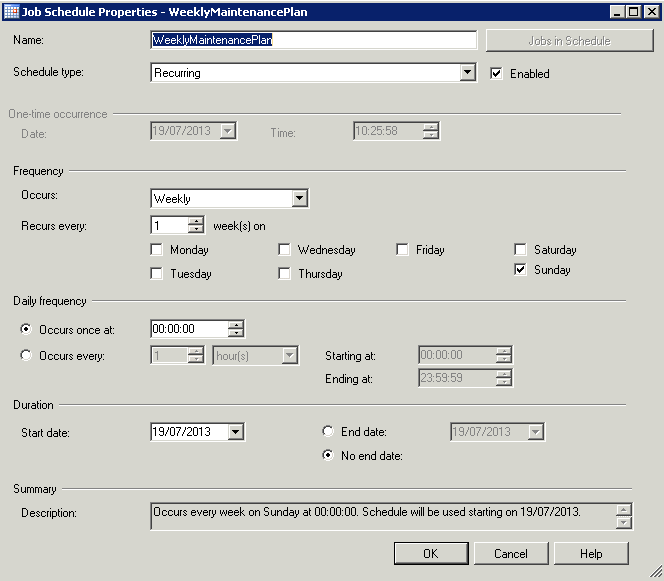Increase the Occurs every interval spinner
The height and width of the screenshot is (581, 664).
[196, 351]
